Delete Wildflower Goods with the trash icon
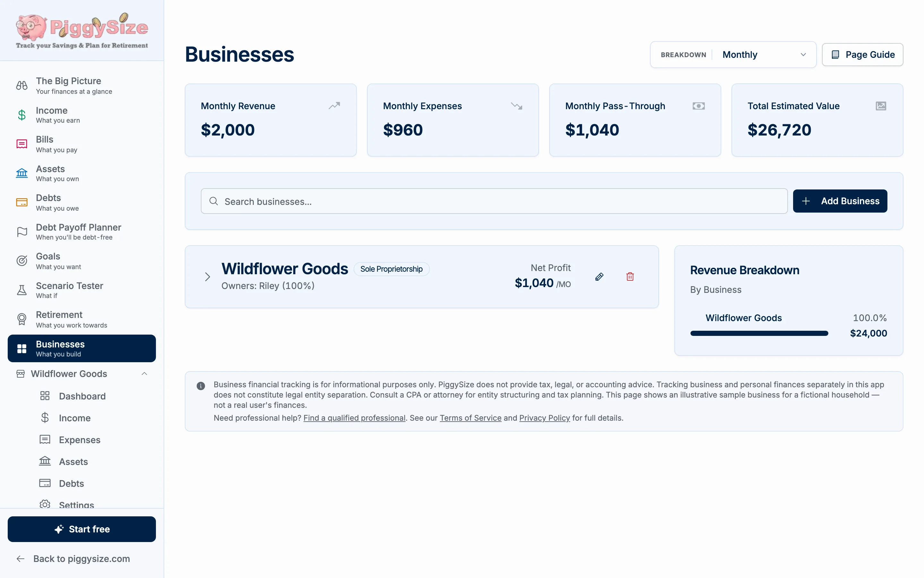This screenshot has height=578, width=924. (x=630, y=277)
